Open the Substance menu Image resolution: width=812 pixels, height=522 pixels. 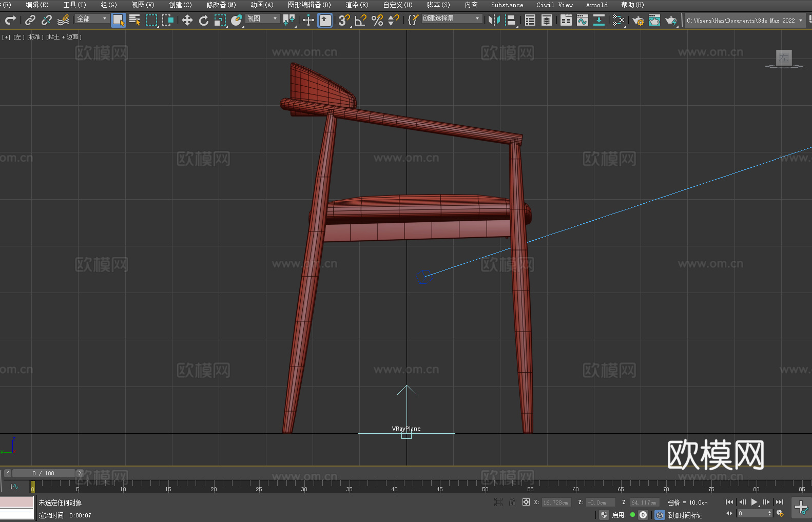click(507, 5)
